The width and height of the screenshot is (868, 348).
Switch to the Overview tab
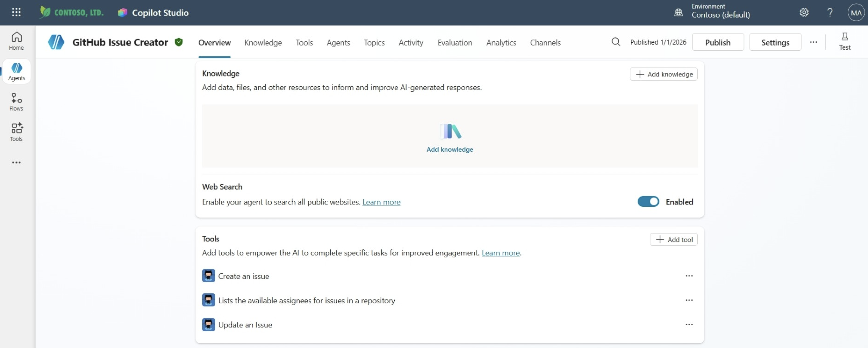coord(214,43)
